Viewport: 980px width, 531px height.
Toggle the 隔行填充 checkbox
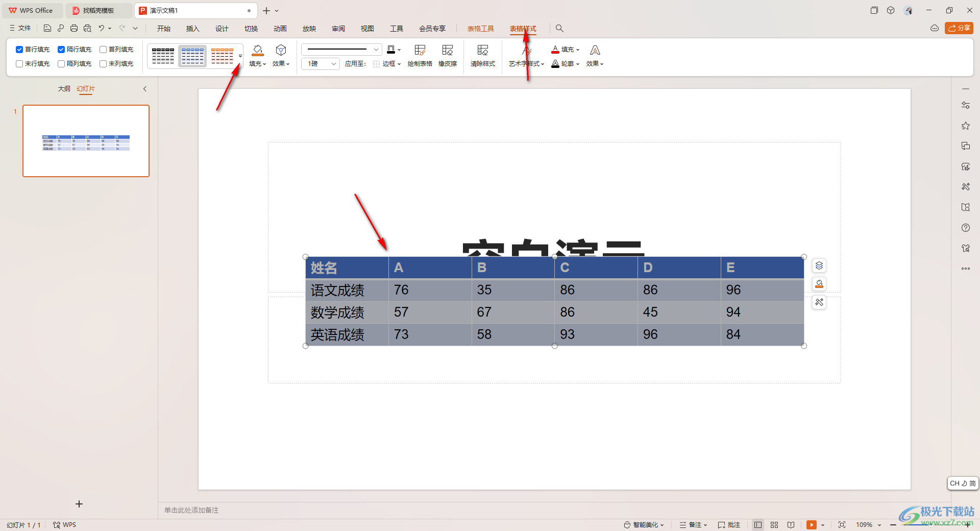61,50
